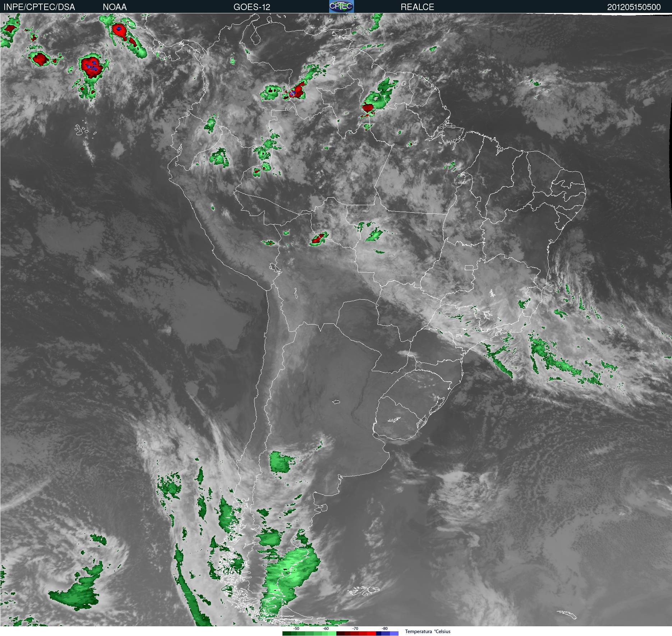The image size is (672, 636).
Task: Click the -60 temperature scale label
Action: point(326,628)
